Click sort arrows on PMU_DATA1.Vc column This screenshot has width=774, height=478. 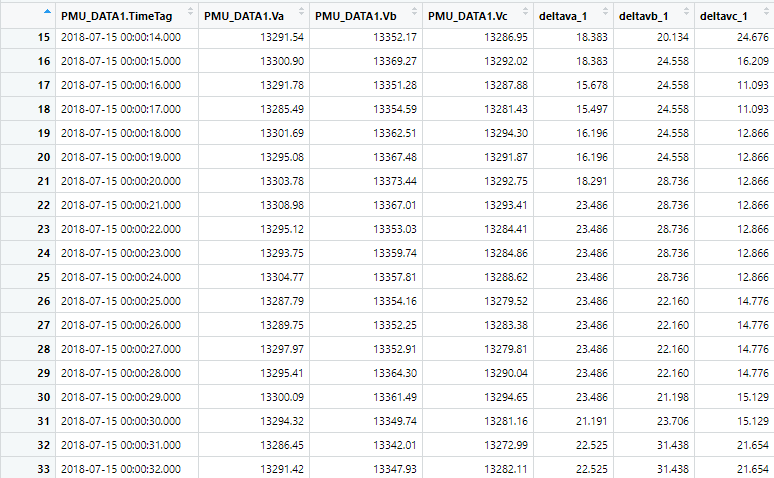pos(525,11)
